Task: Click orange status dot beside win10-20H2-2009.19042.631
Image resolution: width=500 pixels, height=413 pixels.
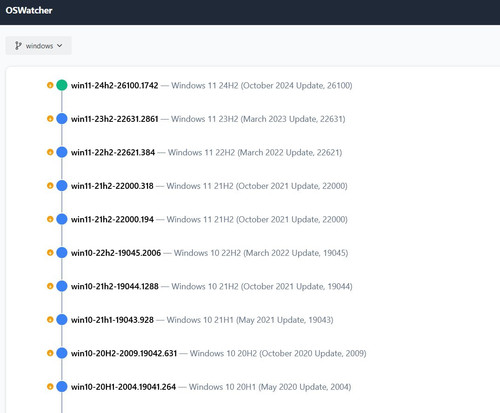Action: click(x=50, y=353)
